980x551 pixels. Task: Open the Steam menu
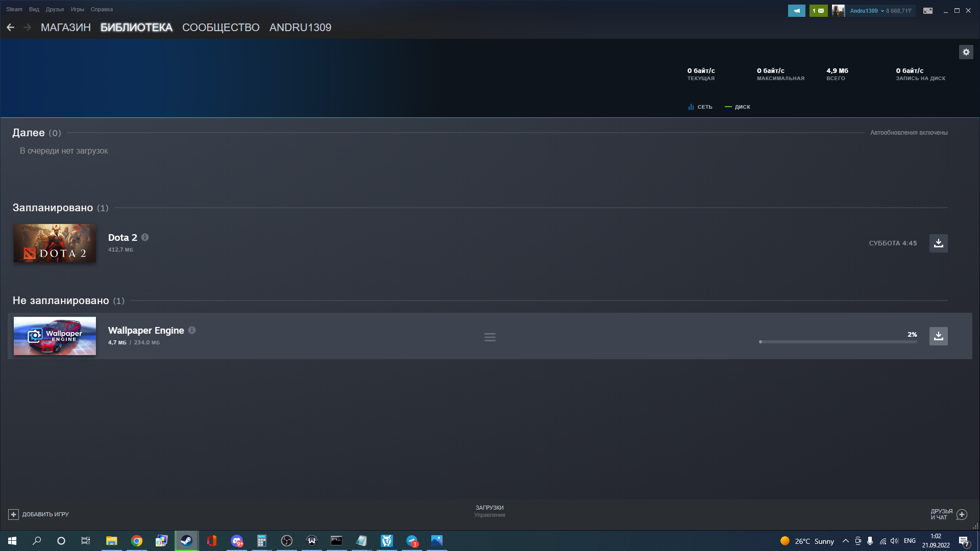click(14, 9)
